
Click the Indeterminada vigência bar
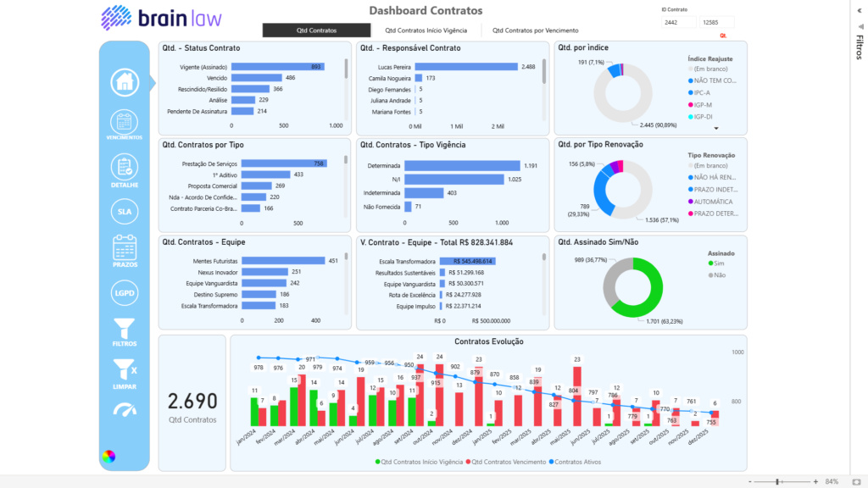(x=424, y=193)
